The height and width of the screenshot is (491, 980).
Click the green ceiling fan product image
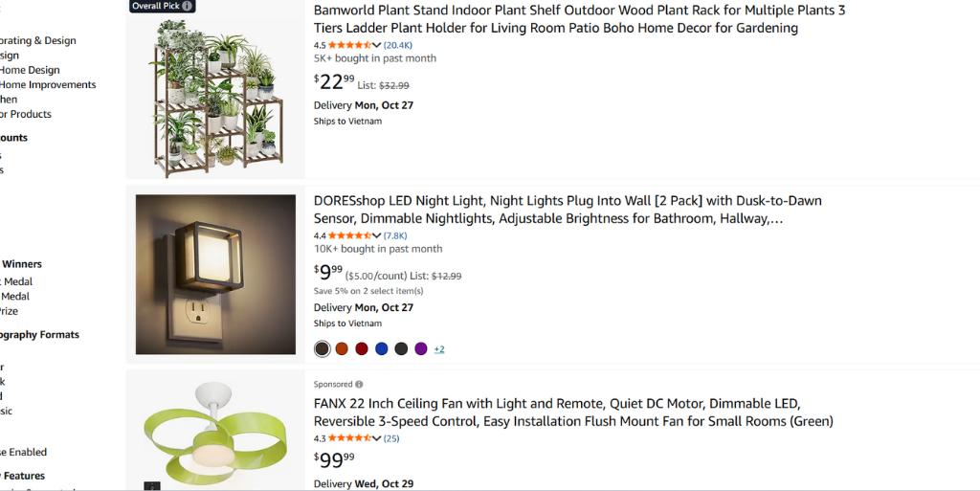pos(215,435)
